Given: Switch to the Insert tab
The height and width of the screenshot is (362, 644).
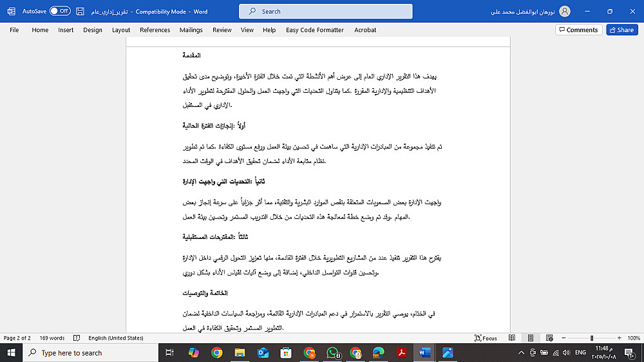Looking at the screenshot, I should coord(66,30).
